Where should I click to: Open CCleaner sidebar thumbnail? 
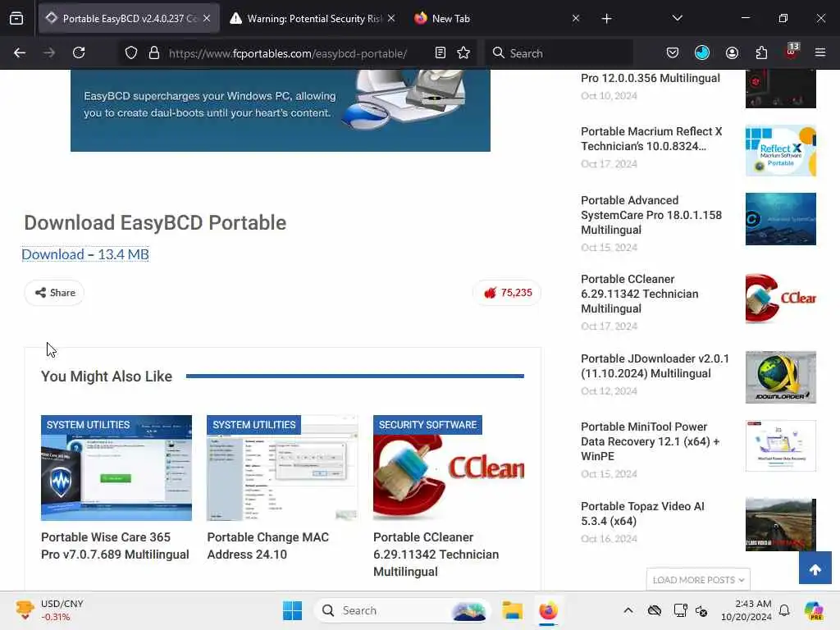(781, 299)
